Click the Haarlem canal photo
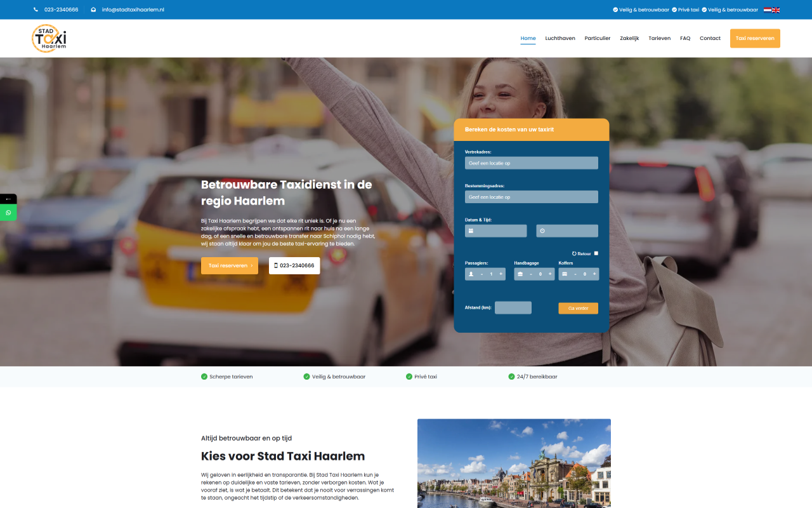The width and height of the screenshot is (812, 508). tap(514, 464)
